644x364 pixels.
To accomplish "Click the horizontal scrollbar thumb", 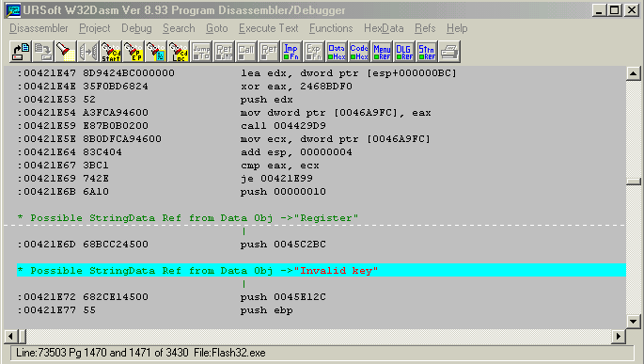I will 22,337.
